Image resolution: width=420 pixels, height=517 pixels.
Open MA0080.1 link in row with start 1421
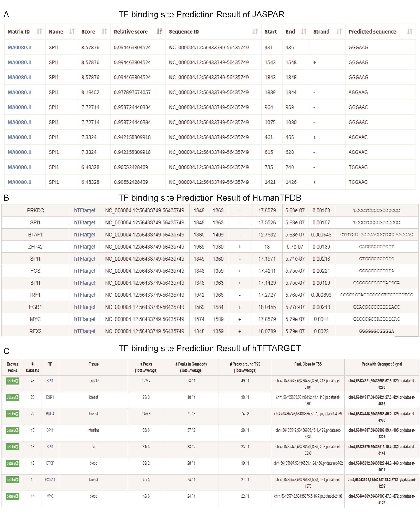coord(20,182)
